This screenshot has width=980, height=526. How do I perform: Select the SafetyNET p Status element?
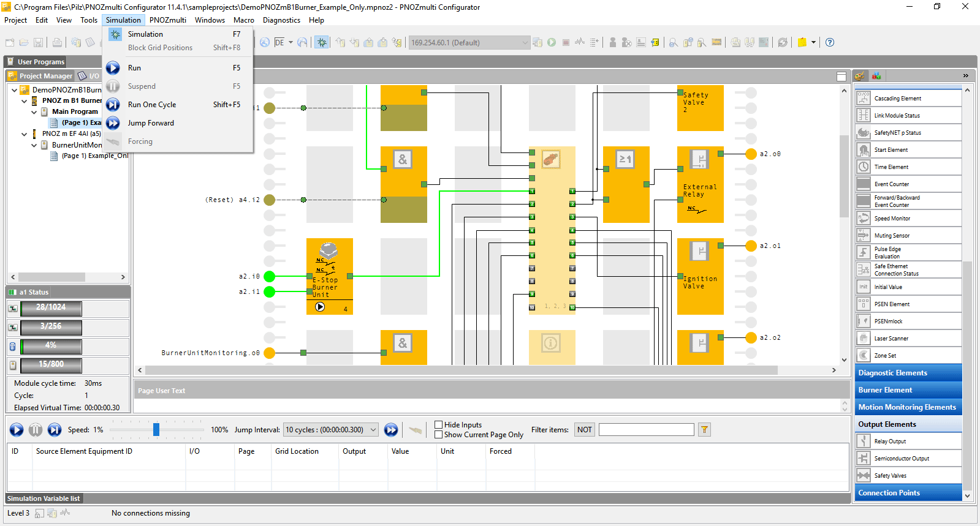click(x=909, y=132)
